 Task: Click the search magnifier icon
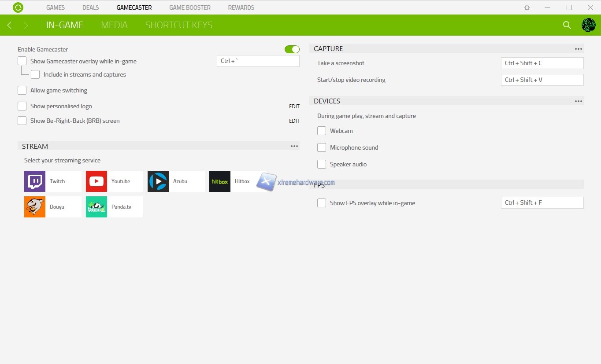(x=567, y=25)
